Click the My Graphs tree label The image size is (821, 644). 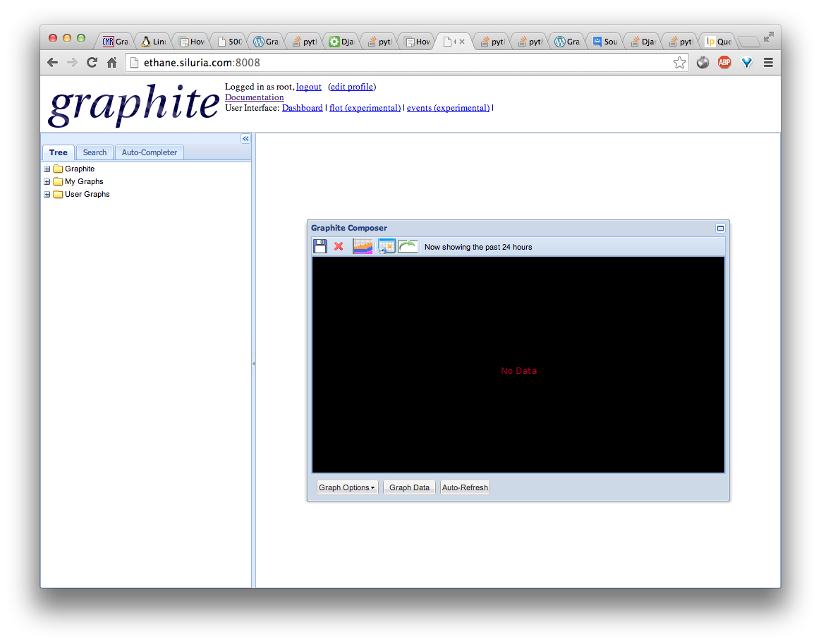84,181
